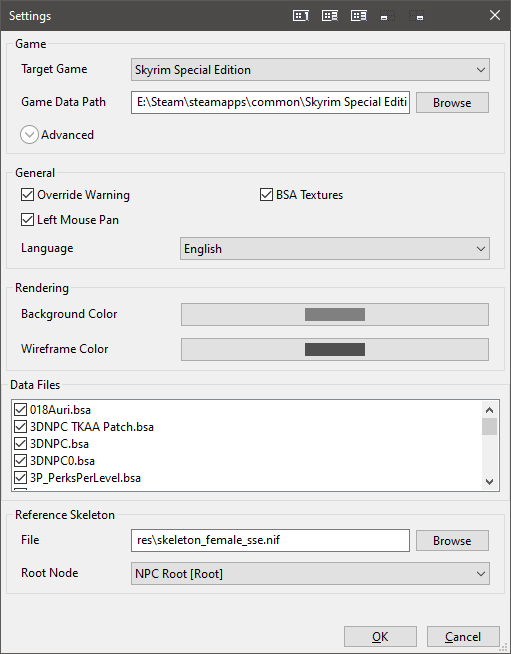
Task: Toggle the BSA Textures checkbox
Action: tap(266, 195)
